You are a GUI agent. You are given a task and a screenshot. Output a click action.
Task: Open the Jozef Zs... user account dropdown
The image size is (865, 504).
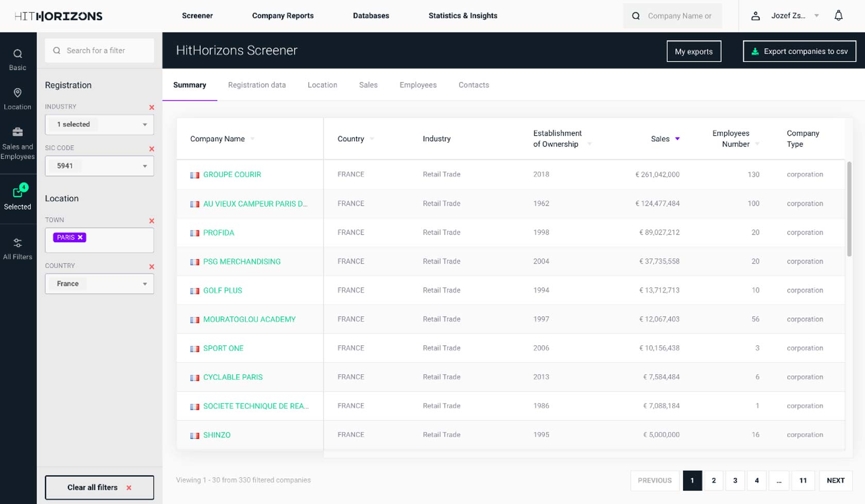point(794,16)
